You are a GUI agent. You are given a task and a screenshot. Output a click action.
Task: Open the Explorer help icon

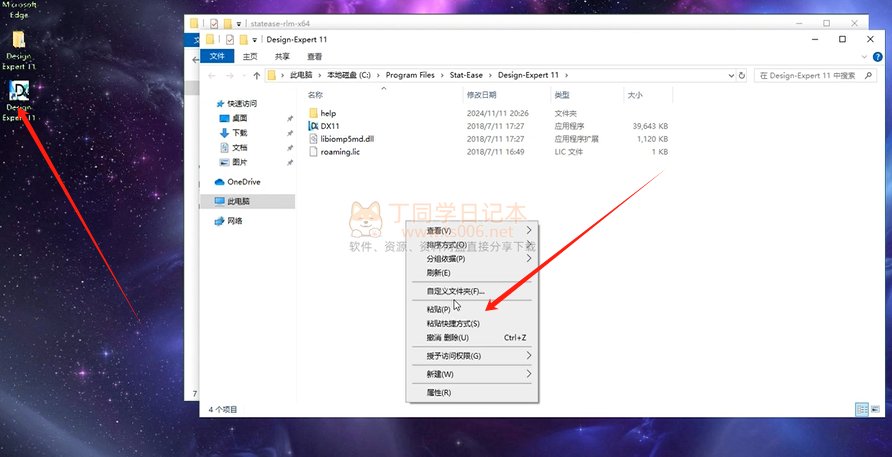click(x=878, y=57)
